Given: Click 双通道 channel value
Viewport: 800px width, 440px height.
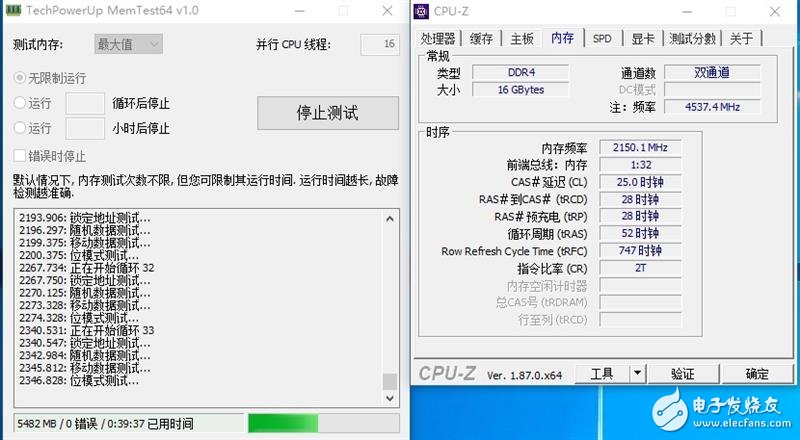Looking at the screenshot, I should tap(712, 72).
